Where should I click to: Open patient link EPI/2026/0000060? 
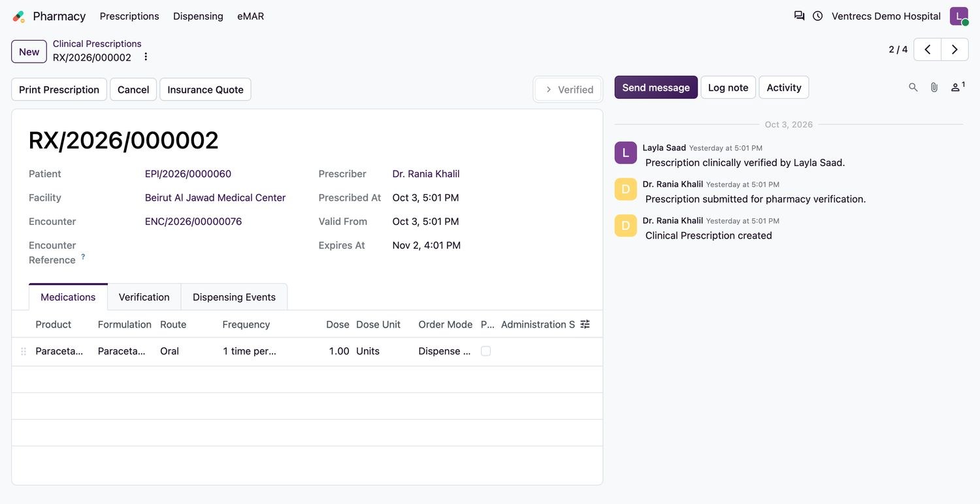[x=188, y=174]
